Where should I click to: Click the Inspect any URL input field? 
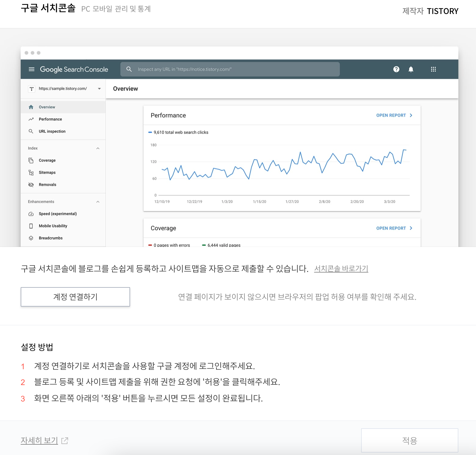tap(230, 69)
